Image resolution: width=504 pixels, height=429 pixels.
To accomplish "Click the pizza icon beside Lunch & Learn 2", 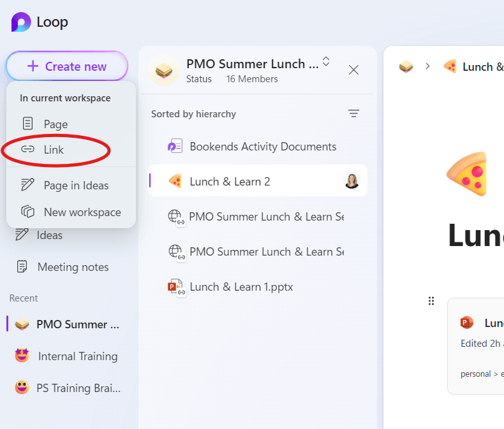I will coord(175,181).
